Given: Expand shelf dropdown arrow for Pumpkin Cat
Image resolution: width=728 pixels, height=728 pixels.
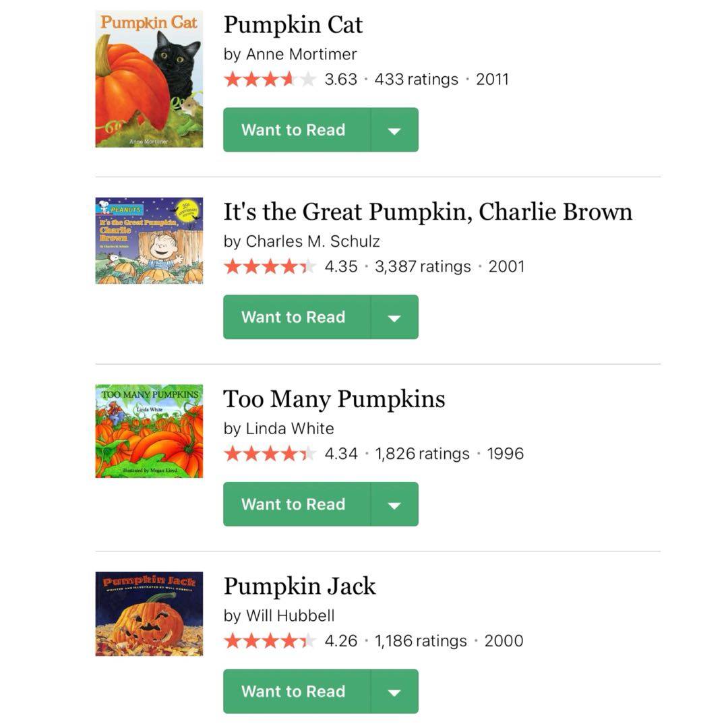Looking at the screenshot, I should pyautogui.click(x=394, y=130).
